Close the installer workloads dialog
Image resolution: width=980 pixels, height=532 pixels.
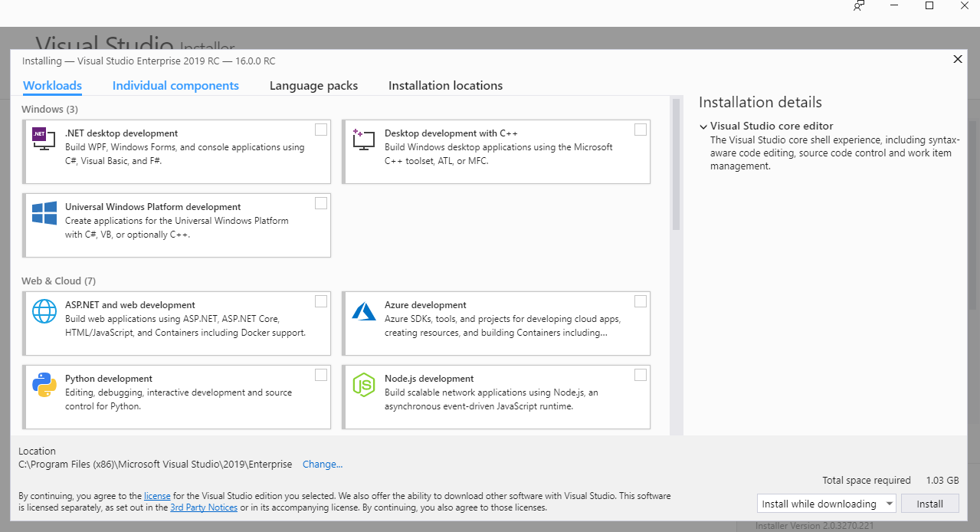pyautogui.click(x=957, y=59)
